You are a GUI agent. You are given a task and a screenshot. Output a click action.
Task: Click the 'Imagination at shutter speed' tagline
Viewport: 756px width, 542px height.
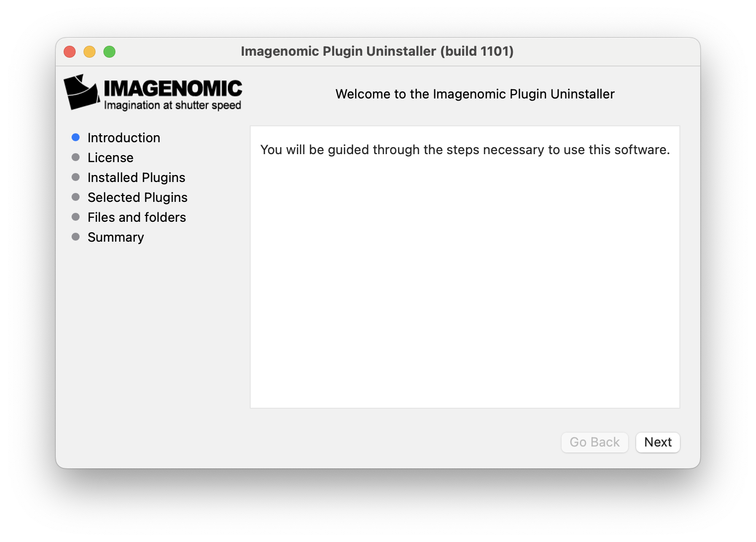click(173, 105)
